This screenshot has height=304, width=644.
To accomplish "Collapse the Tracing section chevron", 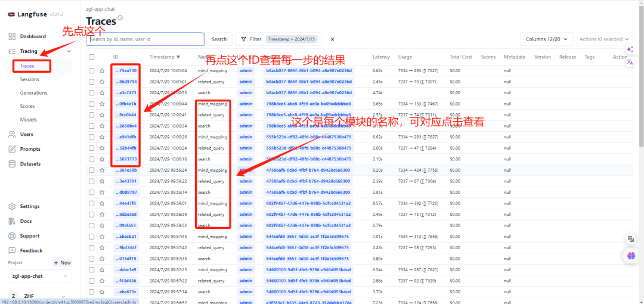I will [x=69, y=51].
